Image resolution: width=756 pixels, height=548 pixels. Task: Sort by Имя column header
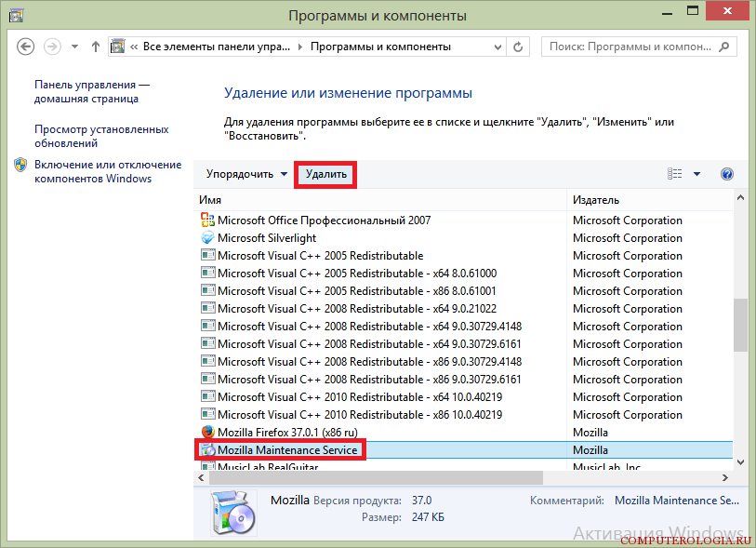pos(380,200)
